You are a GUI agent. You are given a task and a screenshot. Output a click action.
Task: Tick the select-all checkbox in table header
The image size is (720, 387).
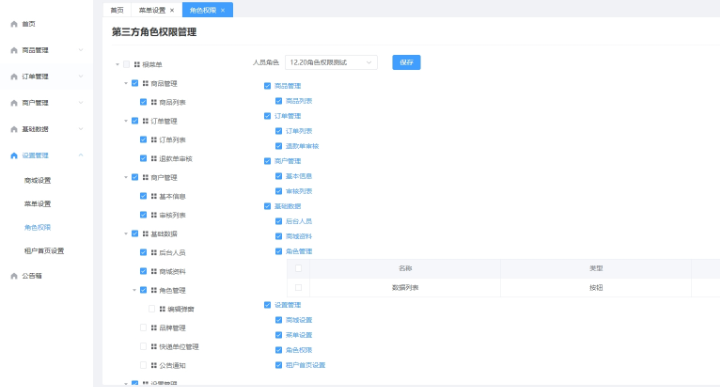pyautogui.click(x=298, y=268)
